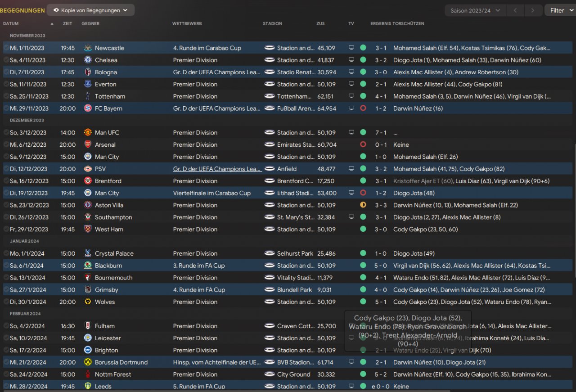This screenshot has height=392, width=576.
Task: Click the orange draw indicator for Aston Villa
Action: click(x=363, y=205)
